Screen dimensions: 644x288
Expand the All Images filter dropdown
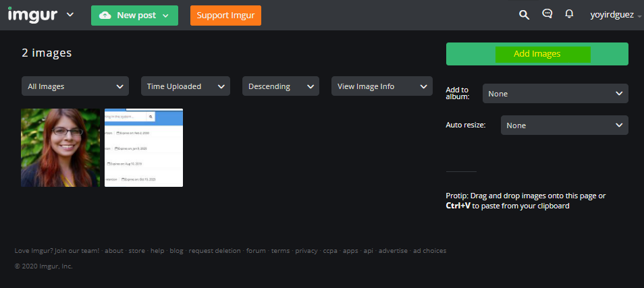pos(75,86)
